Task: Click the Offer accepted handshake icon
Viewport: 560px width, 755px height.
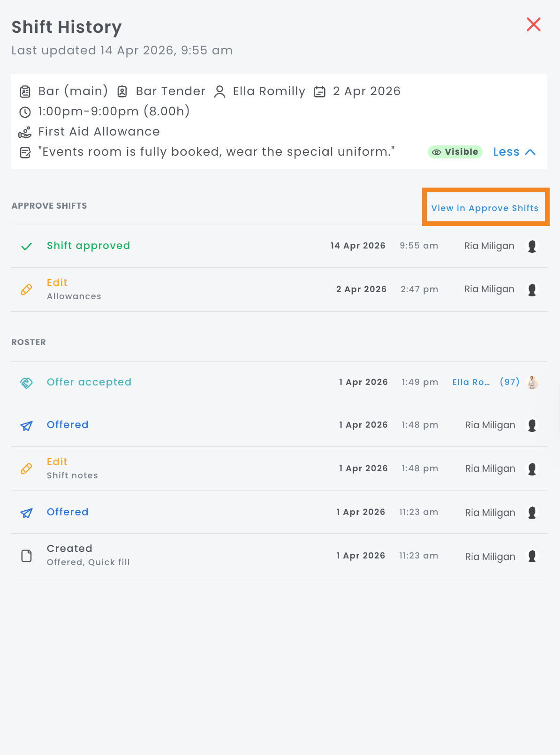Action: [27, 383]
